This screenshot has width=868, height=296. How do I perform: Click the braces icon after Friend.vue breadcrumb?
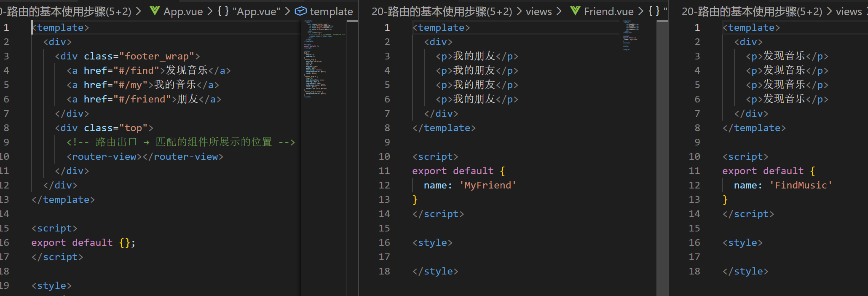[654, 11]
